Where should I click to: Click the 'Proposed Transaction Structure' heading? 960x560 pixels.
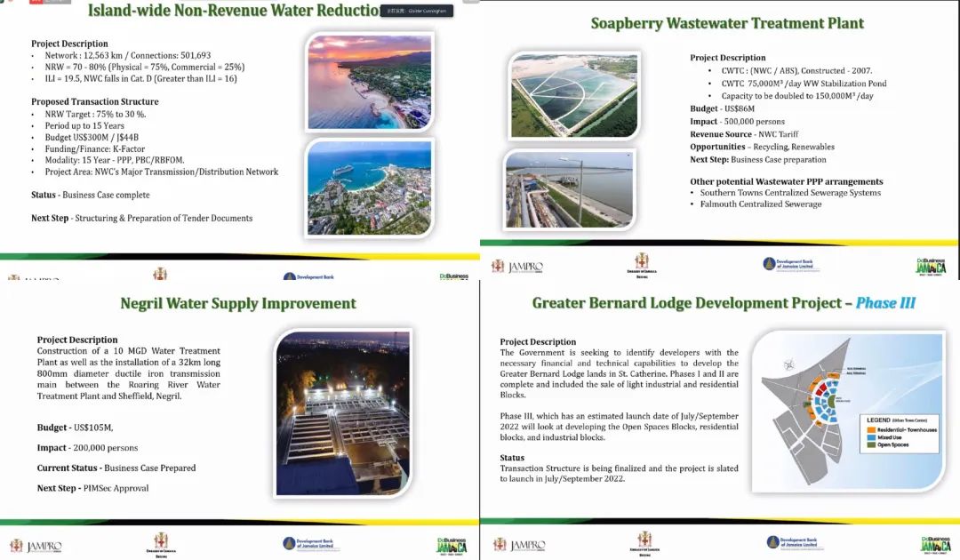(95, 101)
